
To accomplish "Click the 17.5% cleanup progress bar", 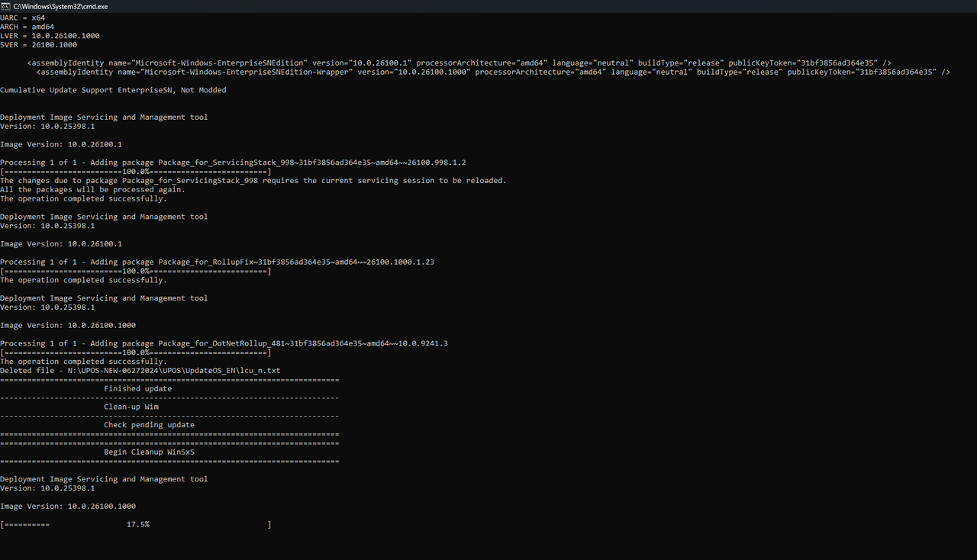I will coord(136,525).
